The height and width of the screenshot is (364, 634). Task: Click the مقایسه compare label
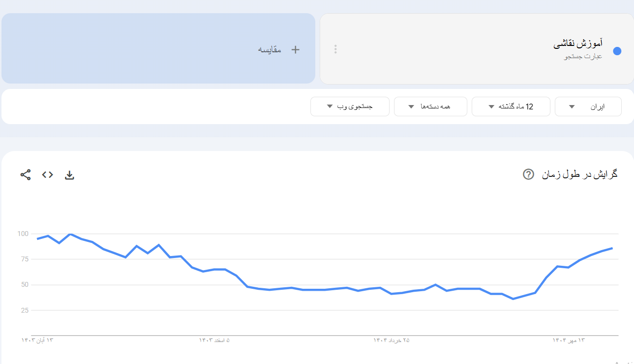pyautogui.click(x=270, y=49)
